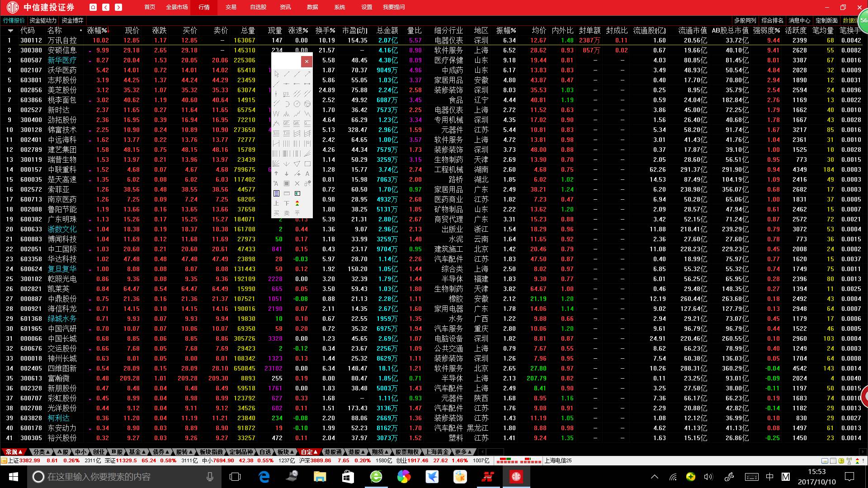
Task: Open Microsoft Edge from the taskbar
Action: [x=264, y=477]
